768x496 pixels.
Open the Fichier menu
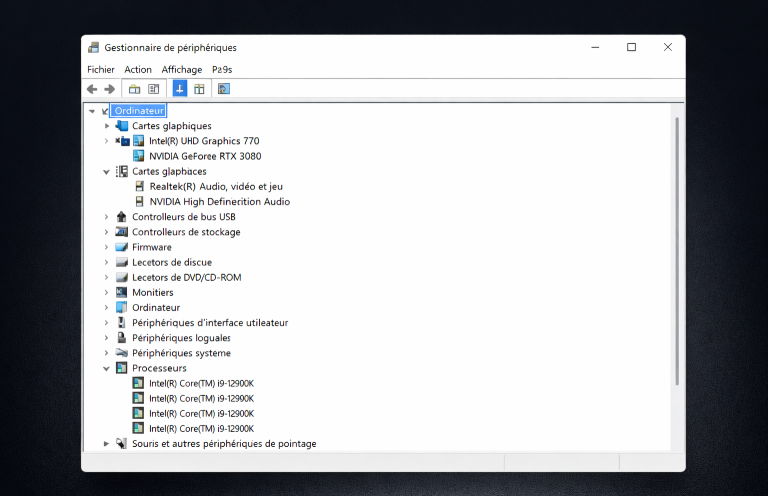[x=101, y=70]
